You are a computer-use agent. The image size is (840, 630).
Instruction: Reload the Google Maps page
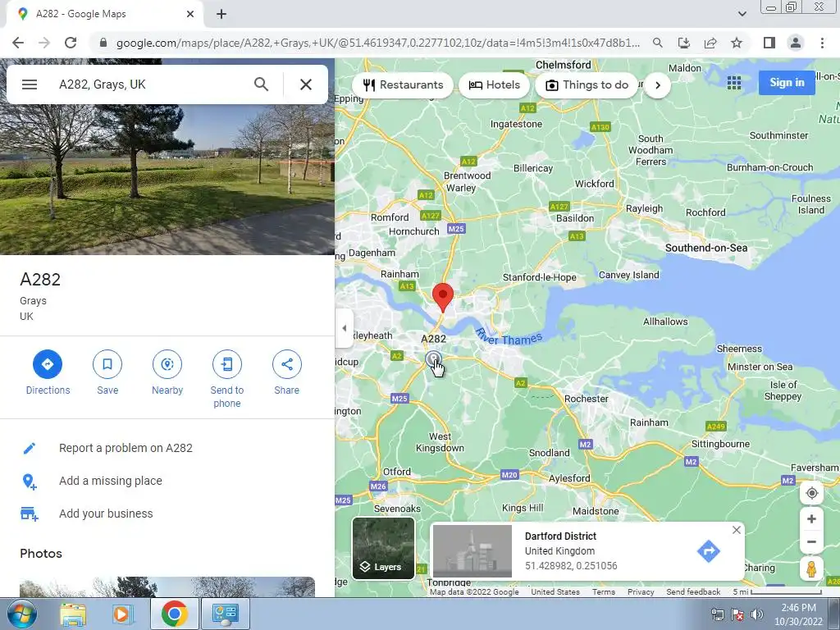tap(71, 43)
